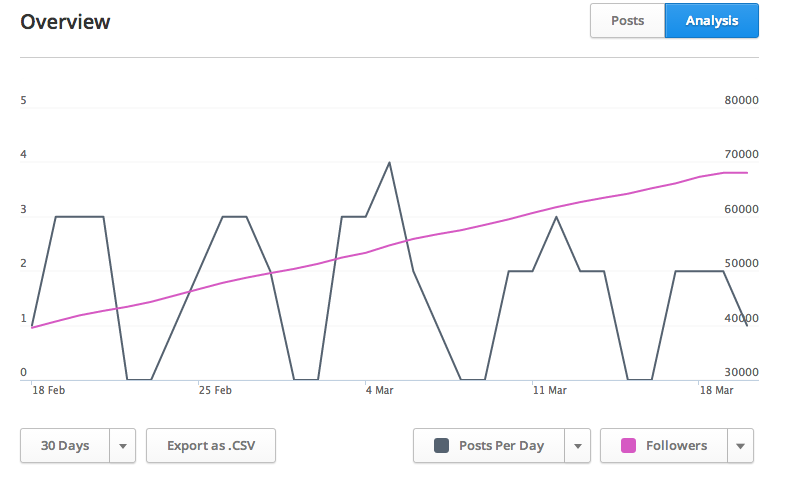Click the 18 Mar date axis label

716,390
